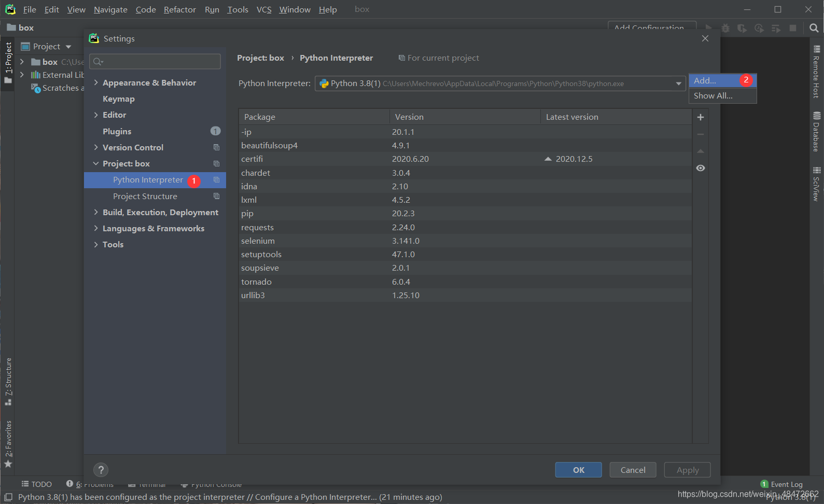The image size is (824, 504).
Task: Click the Cancel button
Action: (633, 470)
